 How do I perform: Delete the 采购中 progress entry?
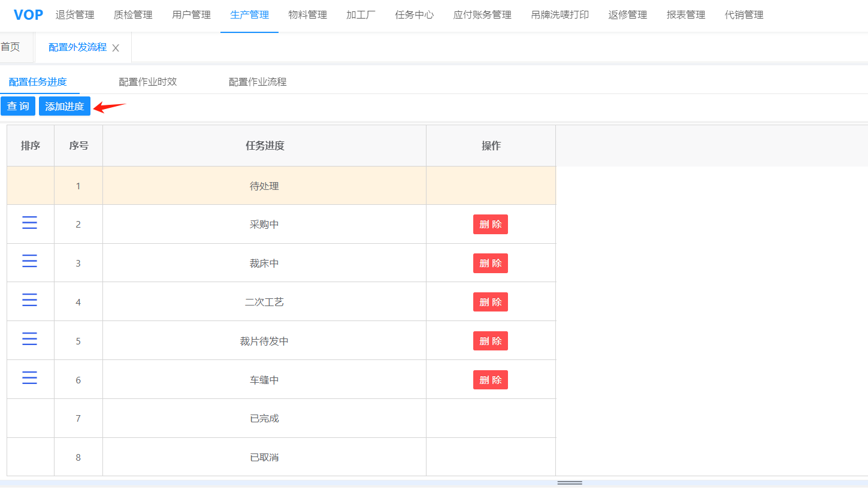pos(490,225)
